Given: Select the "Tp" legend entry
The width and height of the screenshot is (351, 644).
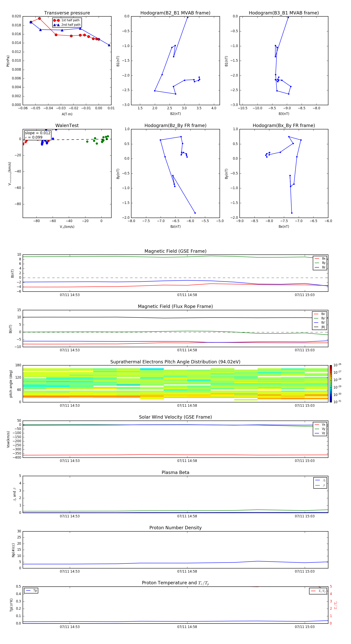Looking at the screenshot, I should click(x=31, y=591).
